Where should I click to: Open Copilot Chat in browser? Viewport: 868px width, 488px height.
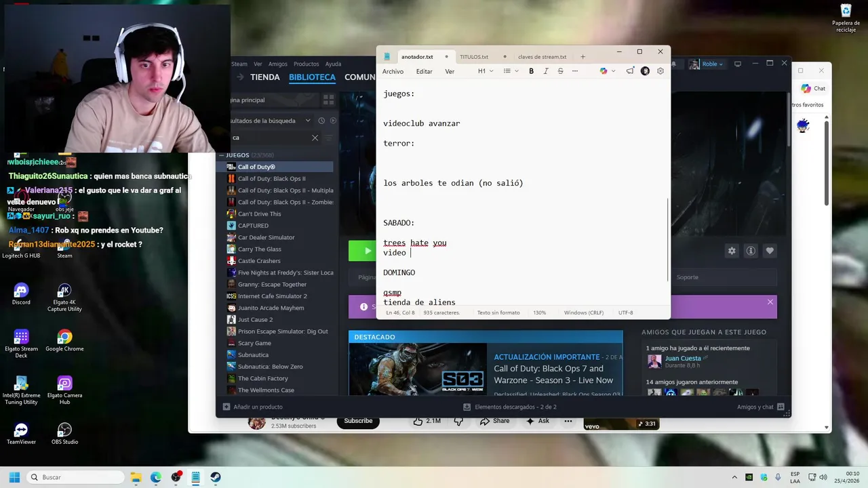812,89
